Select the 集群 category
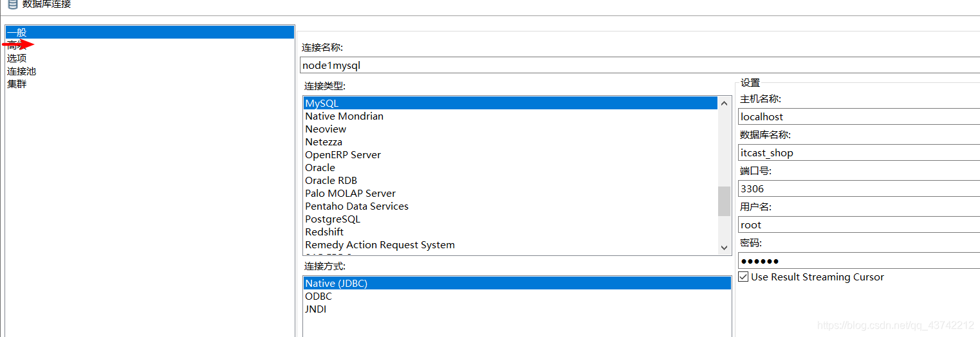This screenshot has height=337, width=980. coord(17,84)
